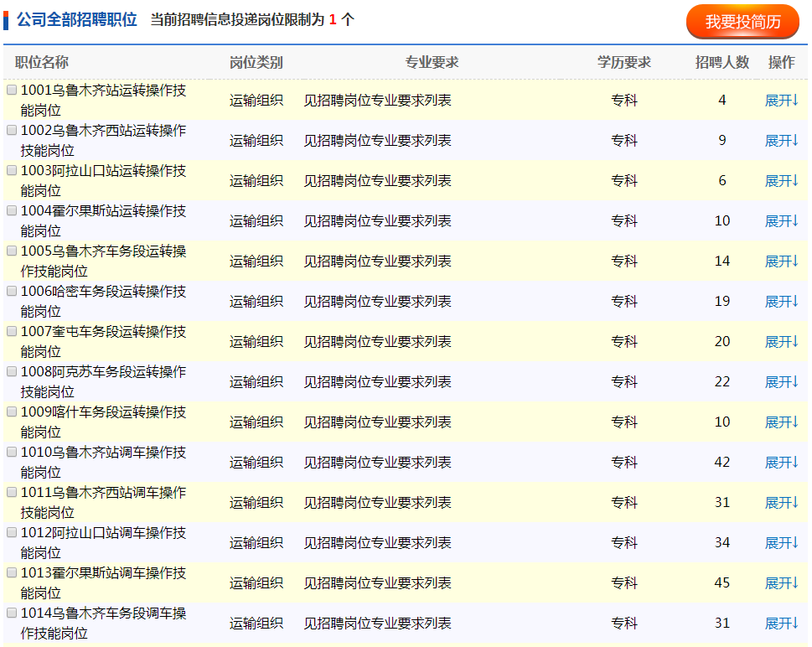Expand the 1004霍尔果斯站 row using 展开
The width and height of the screenshot is (812, 647).
point(781,221)
